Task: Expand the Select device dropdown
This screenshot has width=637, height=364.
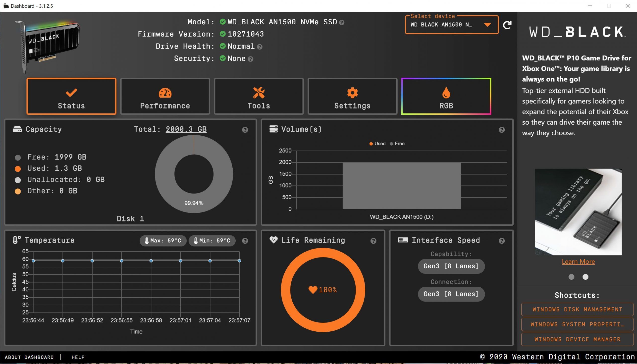Action: point(451,25)
